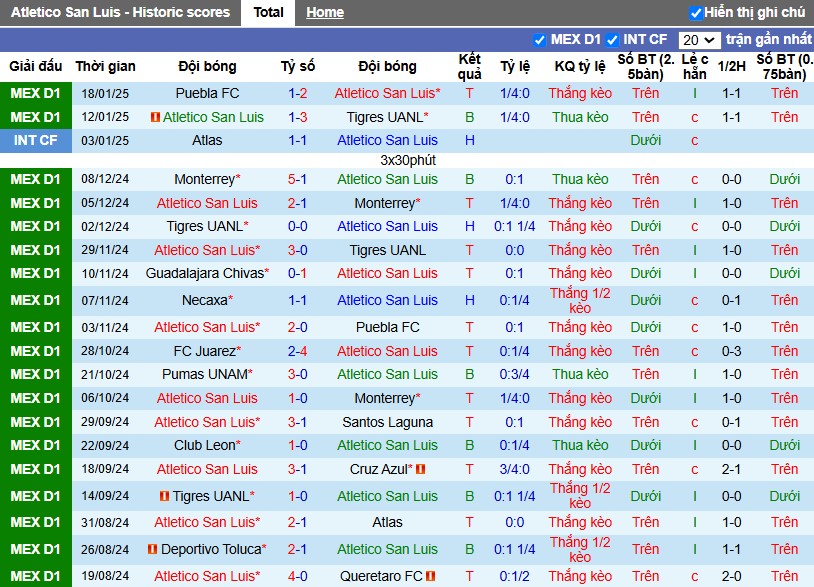The image size is (814, 587).
Task: Click Thắng 1/2 kèo in the Necaxa row
Action: (580, 301)
